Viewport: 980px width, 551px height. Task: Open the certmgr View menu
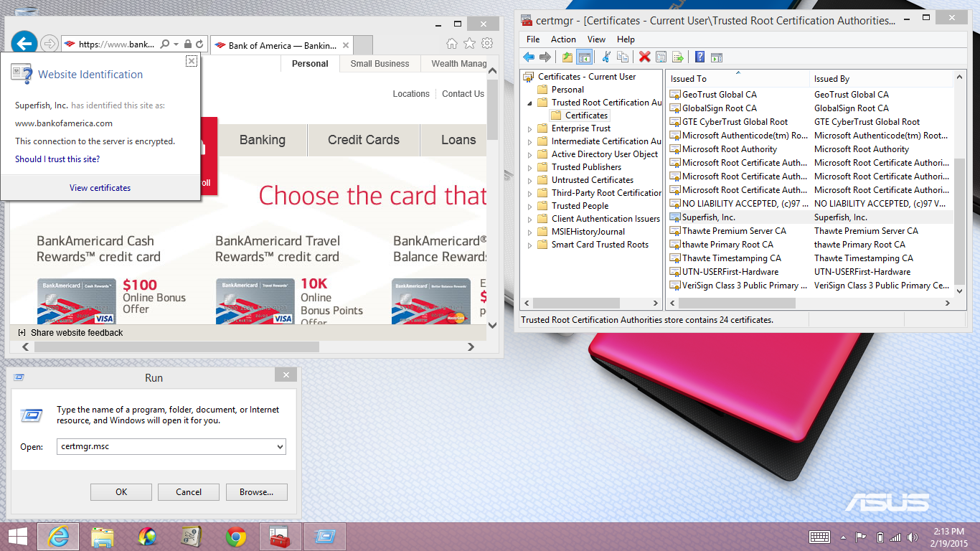(x=596, y=39)
